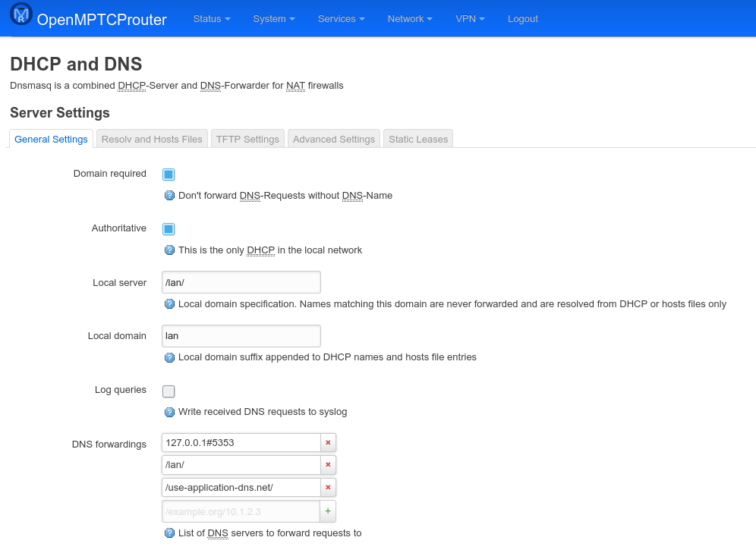Open the Network dropdown menu
Viewport: 756px width, 553px height.
[409, 18]
